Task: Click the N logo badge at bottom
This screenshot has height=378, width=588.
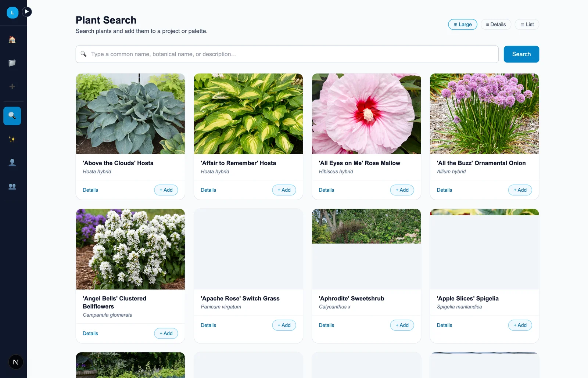Action: pos(16,362)
